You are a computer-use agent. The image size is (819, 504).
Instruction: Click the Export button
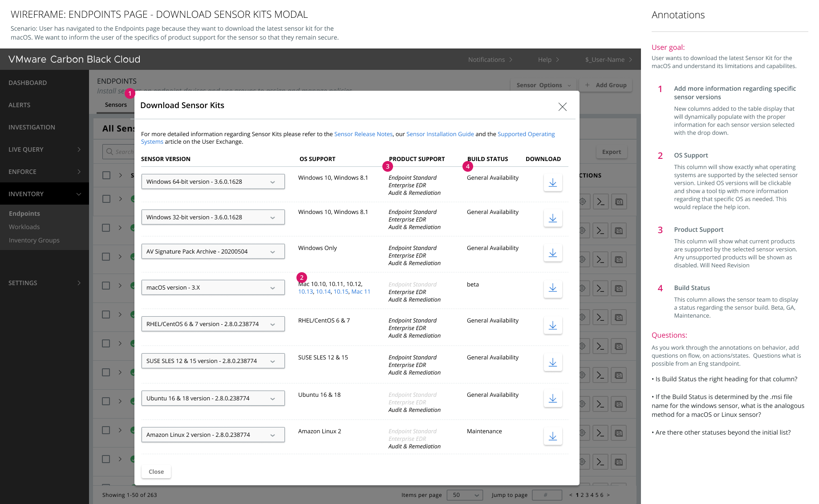(612, 152)
